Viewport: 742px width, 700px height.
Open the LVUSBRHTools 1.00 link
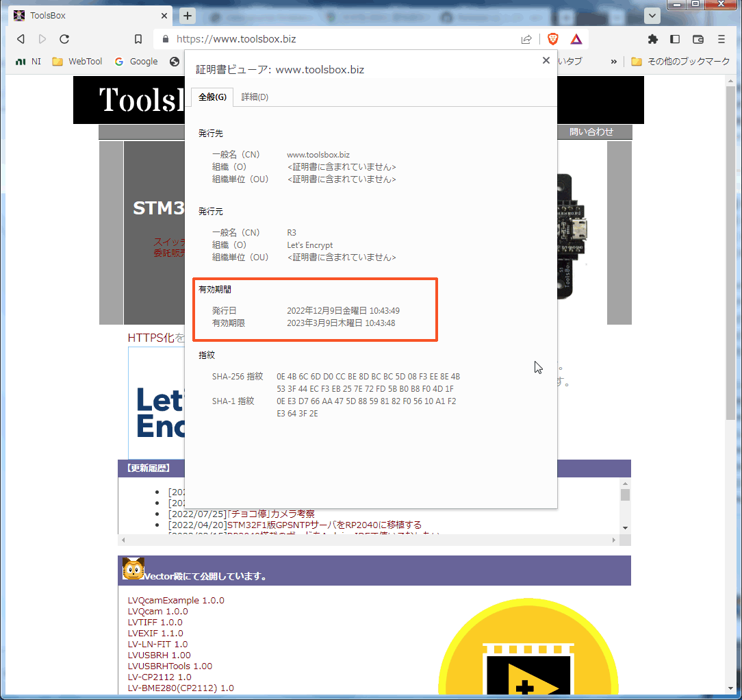coord(170,666)
